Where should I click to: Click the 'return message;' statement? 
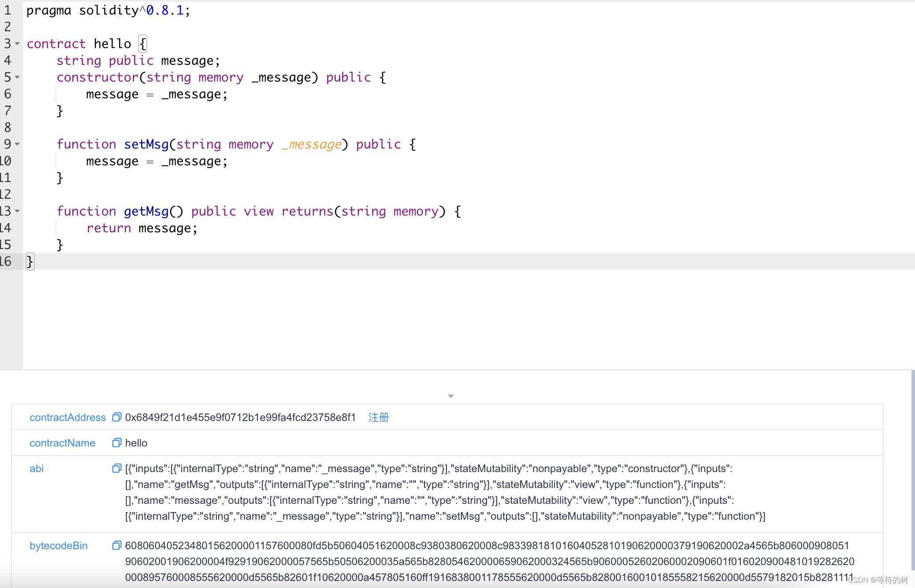point(142,228)
